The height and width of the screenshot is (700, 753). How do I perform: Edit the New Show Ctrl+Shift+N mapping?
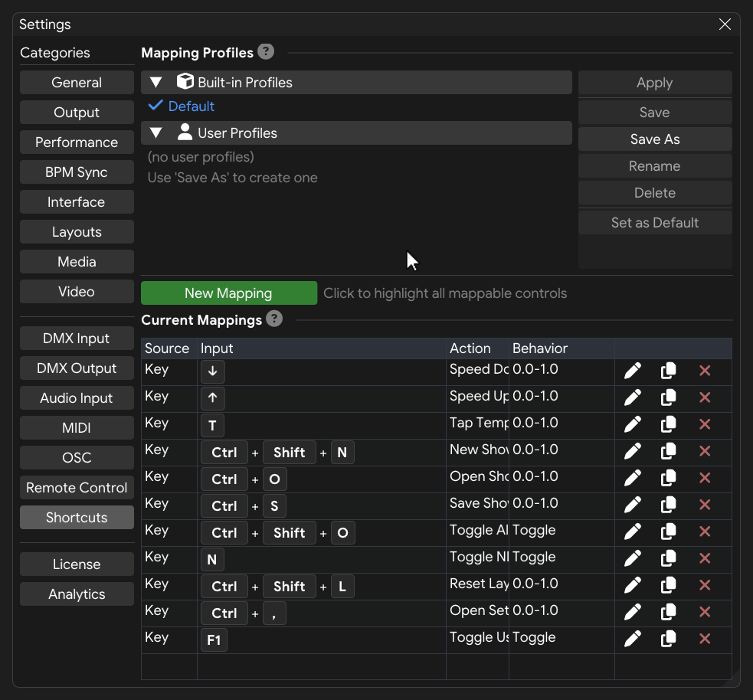coord(633,451)
